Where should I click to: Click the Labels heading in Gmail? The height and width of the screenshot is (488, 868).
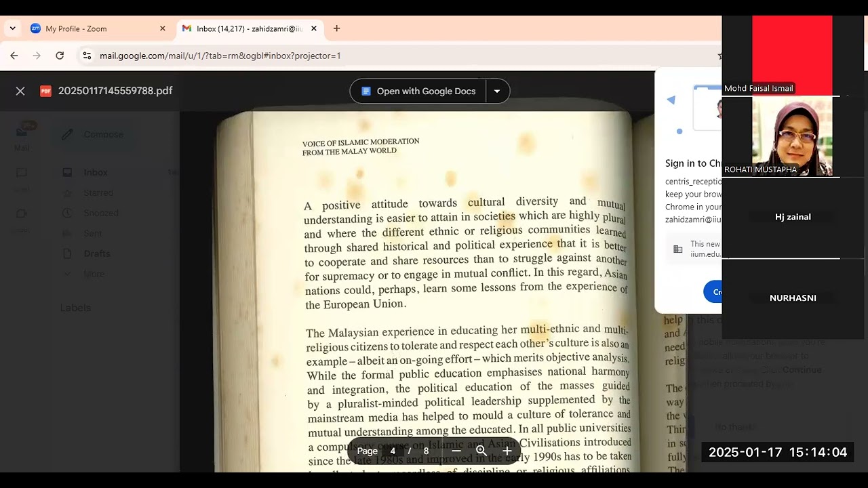tap(75, 308)
